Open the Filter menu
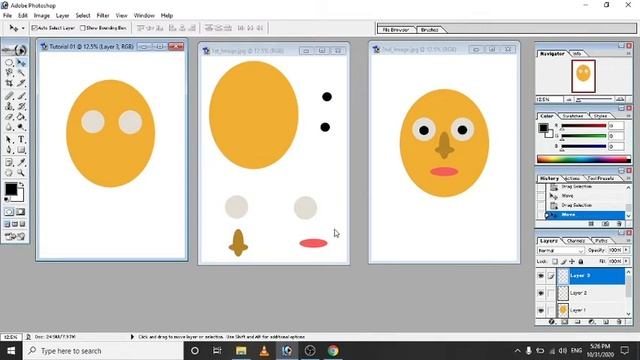Image resolution: width=640 pixels, height=360 pixels. pos(103,16)
